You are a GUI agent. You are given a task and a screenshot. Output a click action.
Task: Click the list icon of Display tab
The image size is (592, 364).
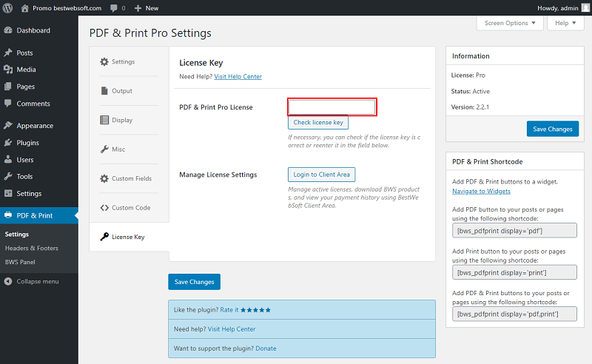pos(104,120)
